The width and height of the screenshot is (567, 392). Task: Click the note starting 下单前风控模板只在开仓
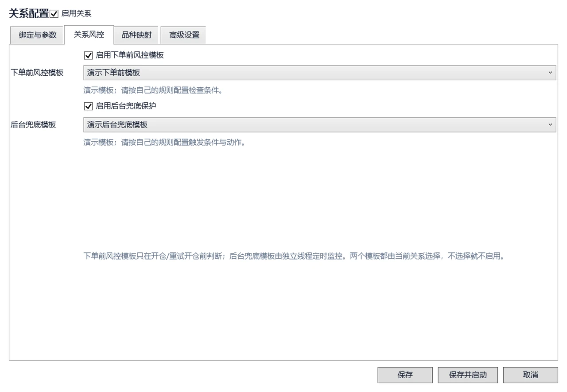[294, 256]
